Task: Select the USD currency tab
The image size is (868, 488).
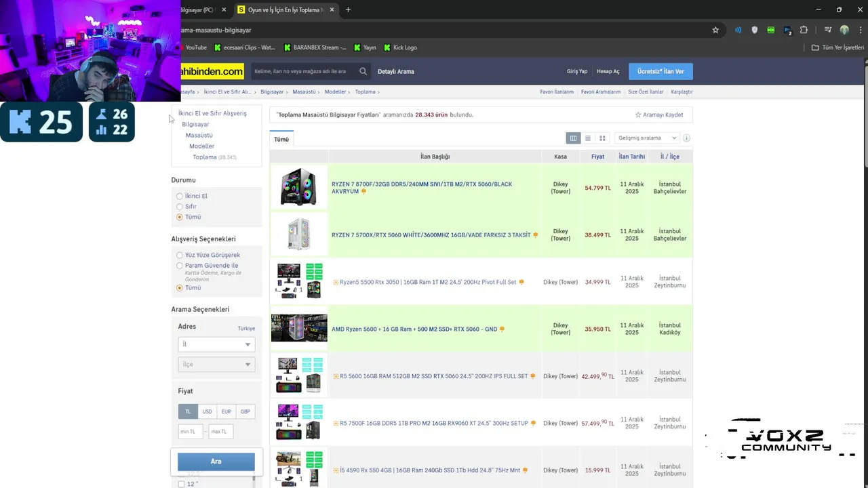Action: pyautogui.click(x=207, y=411)
